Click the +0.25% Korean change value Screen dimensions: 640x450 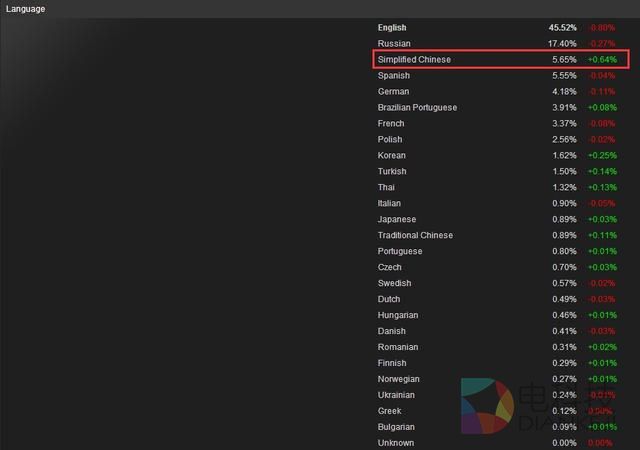(x=602, y=156)
